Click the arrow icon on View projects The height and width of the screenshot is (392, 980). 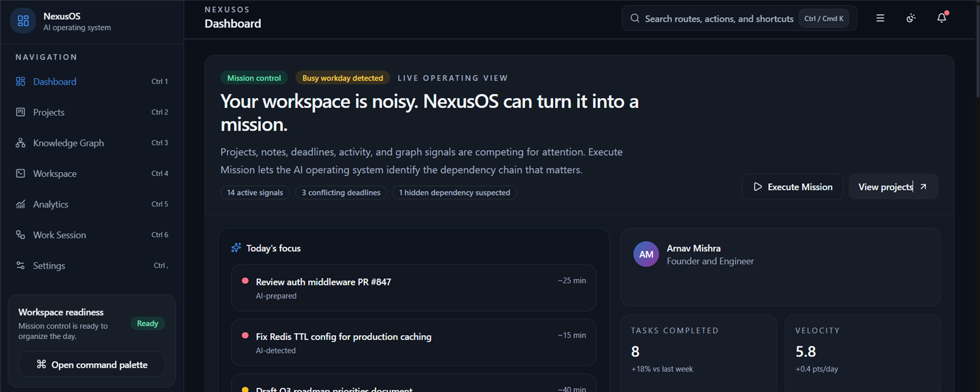(x=923, y=187)
